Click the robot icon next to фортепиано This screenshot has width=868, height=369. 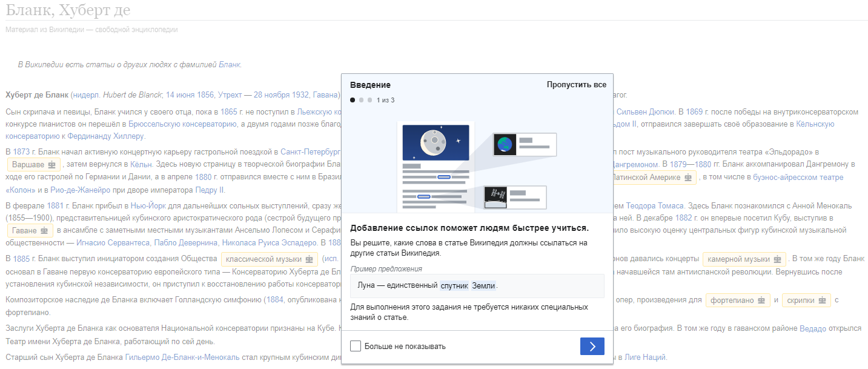761,300
